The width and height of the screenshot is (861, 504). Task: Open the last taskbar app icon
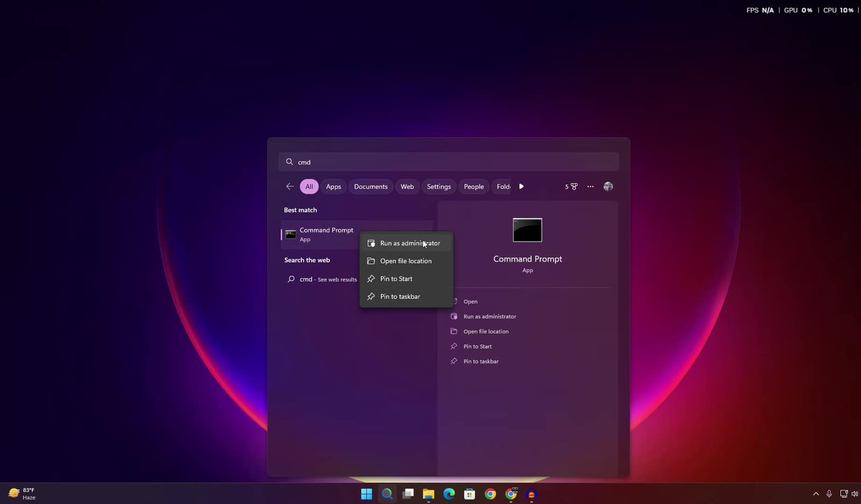coord(532,494)
